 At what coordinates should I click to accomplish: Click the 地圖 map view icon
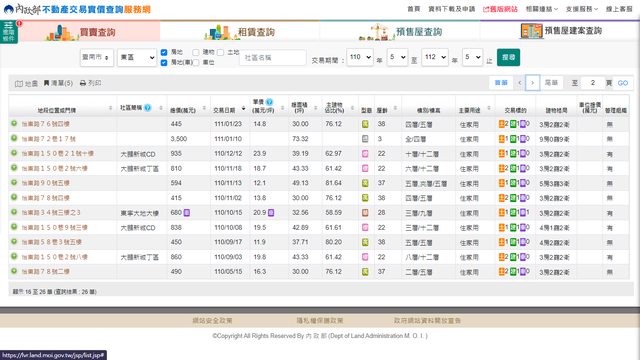point(19,83)
